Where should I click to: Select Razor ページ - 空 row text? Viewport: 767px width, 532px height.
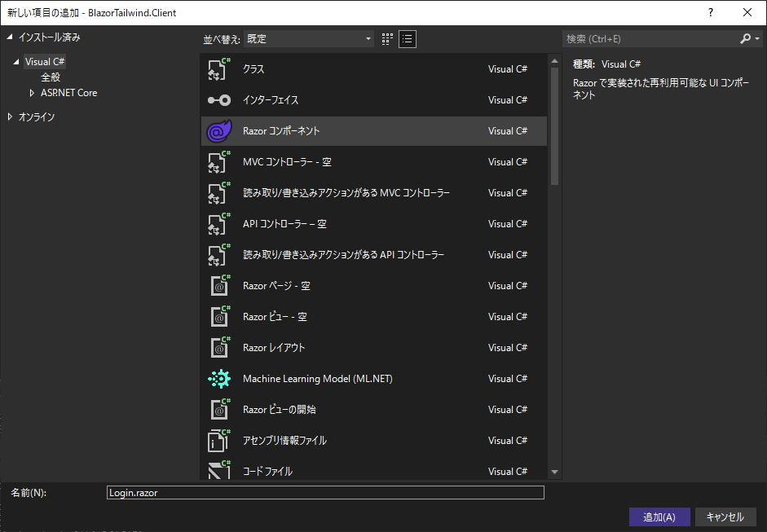tap(276, 286)
